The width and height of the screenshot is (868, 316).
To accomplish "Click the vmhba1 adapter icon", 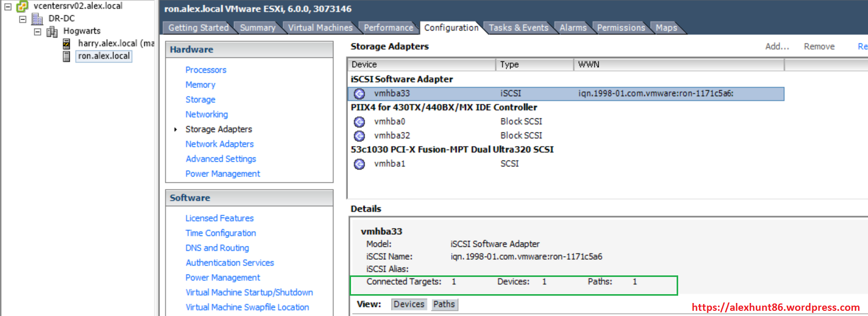I will coord(359,164).
